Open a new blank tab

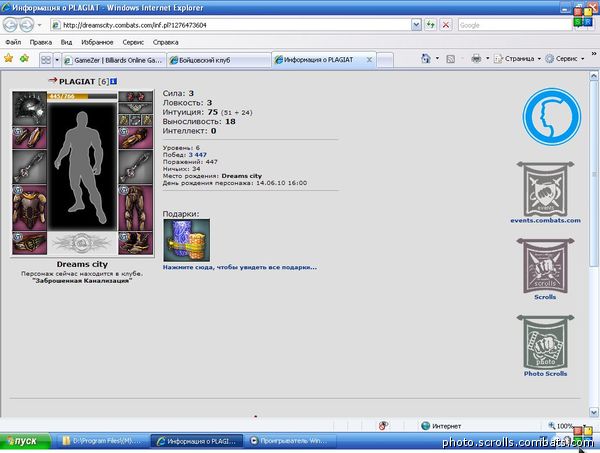click(385, 60)
